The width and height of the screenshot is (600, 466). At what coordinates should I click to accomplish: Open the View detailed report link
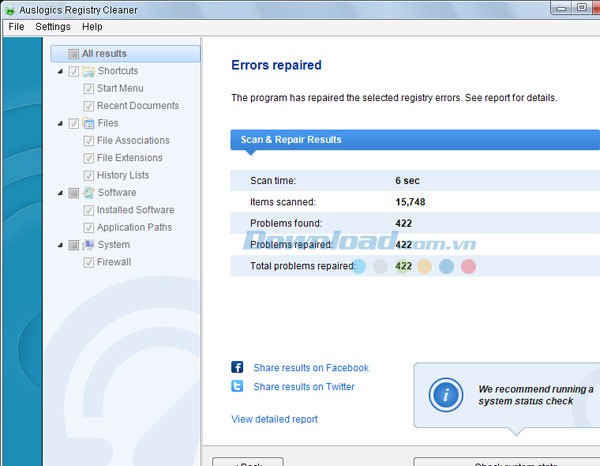tap(274, 419)
